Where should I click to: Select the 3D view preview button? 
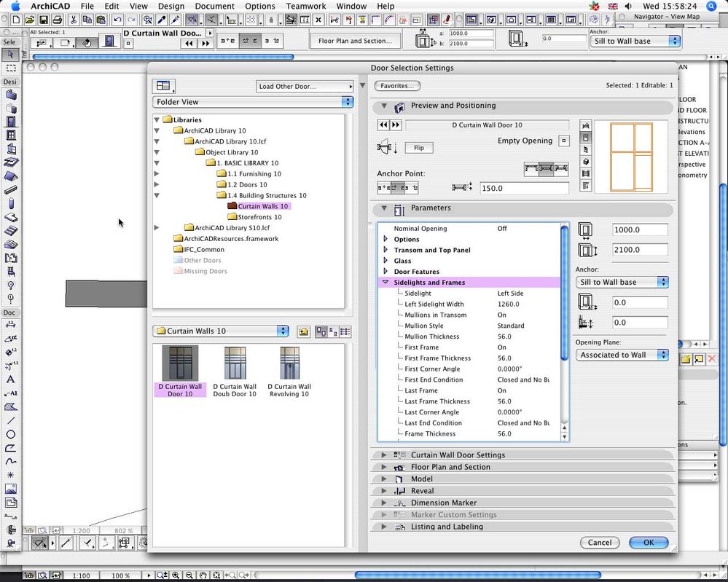(586, 162)
